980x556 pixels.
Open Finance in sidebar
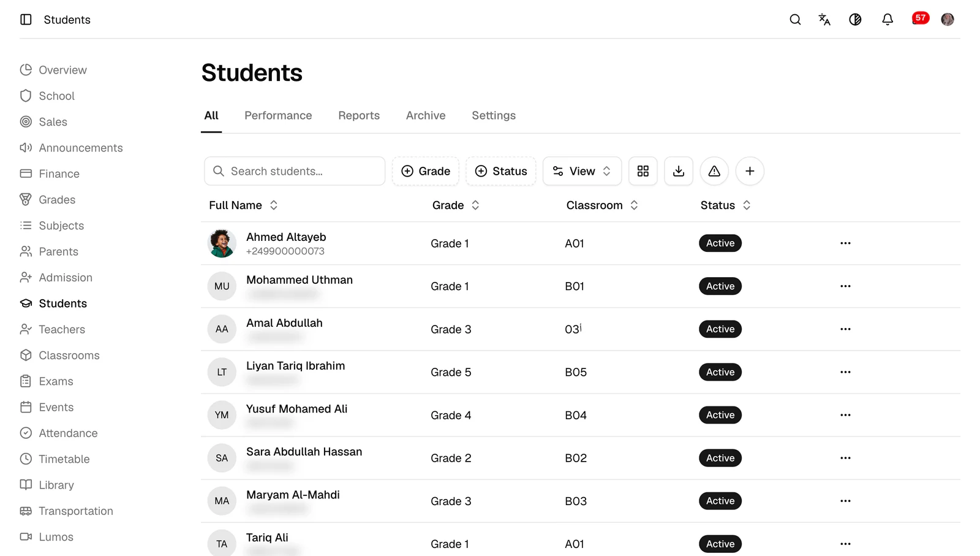tap(50, 173)
